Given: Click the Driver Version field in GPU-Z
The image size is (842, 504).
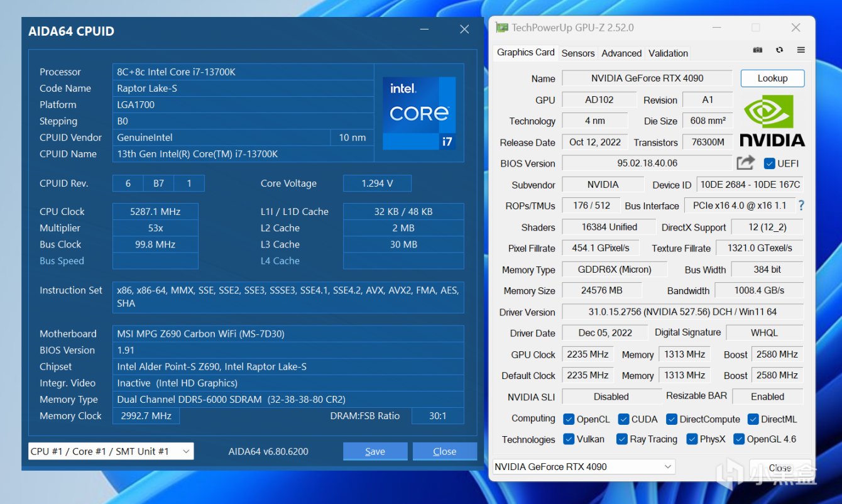Looking at the screenshot, I should 682,312.
